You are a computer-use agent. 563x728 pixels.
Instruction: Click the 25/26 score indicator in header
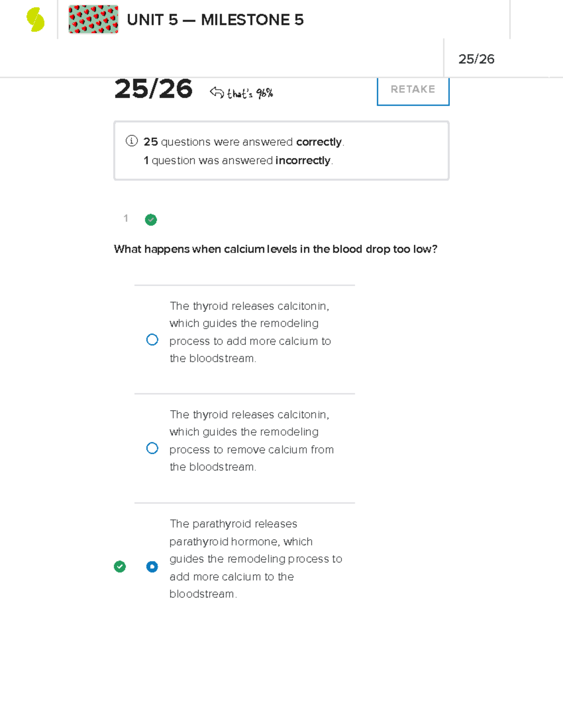click(476, 59)
